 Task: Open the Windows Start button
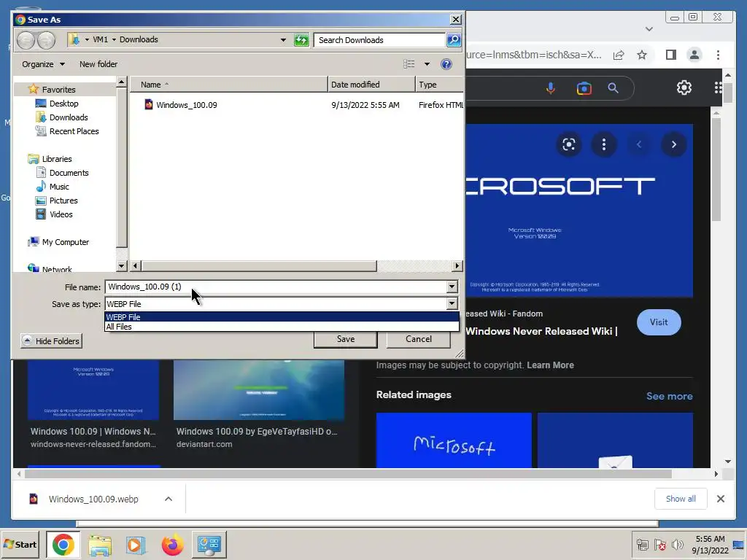(20, 544)
